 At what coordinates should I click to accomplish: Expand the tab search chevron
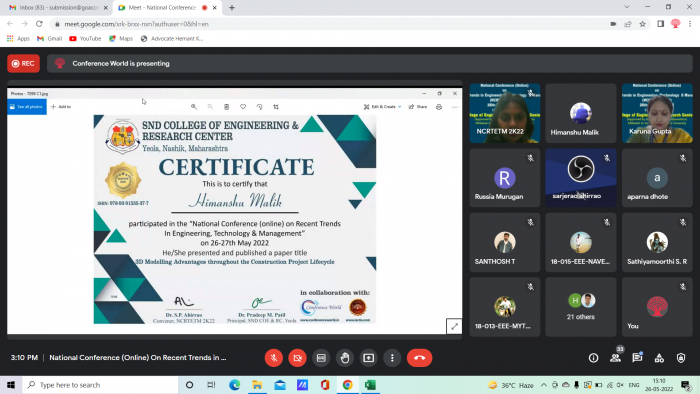[x=627, y=7]
